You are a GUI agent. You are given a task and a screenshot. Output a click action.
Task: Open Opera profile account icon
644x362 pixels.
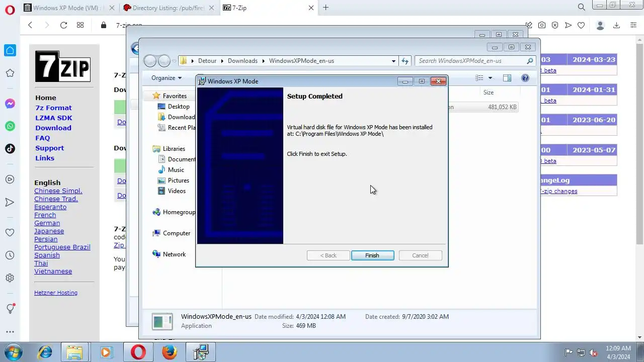point(600,25)
